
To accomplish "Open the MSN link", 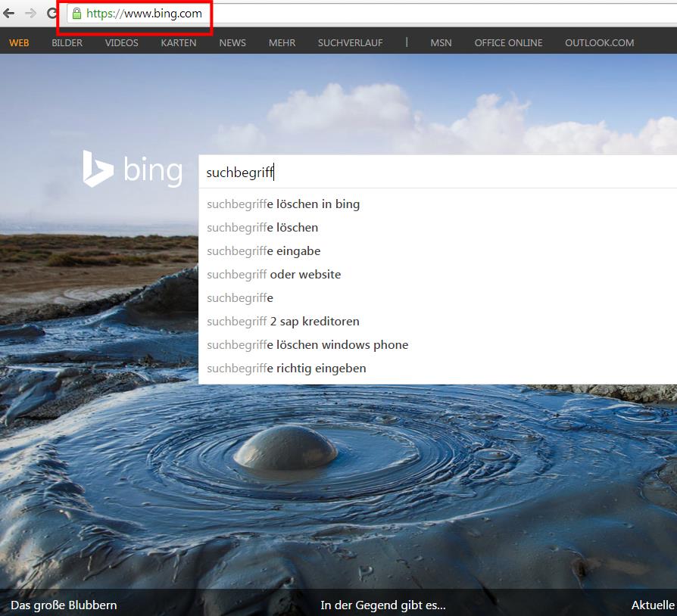I will 441,42.
